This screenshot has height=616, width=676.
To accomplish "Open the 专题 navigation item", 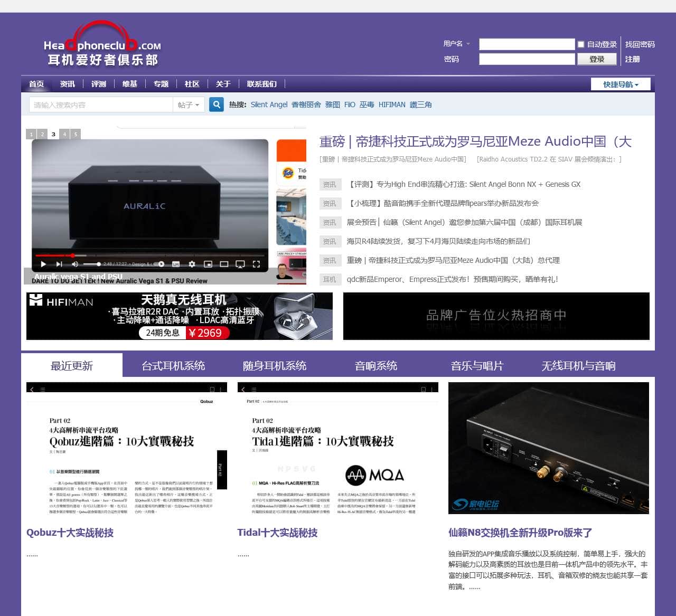I will 161,84.
